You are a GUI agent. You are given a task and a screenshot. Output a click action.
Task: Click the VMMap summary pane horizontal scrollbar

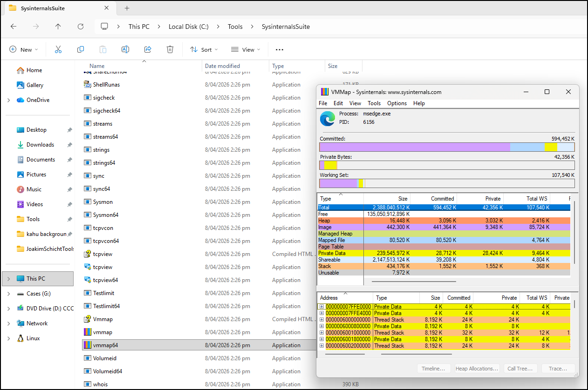coord(413,281)
